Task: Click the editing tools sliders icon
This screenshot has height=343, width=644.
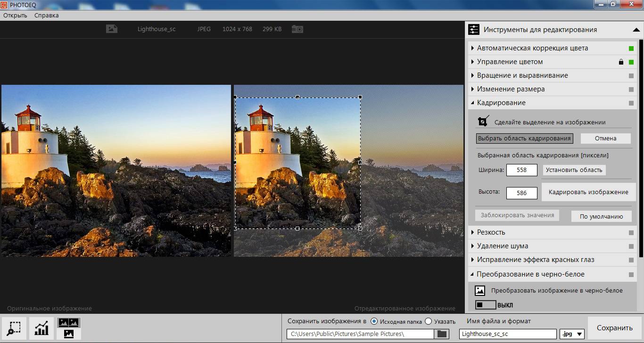Action: click(x=473, y=30)
